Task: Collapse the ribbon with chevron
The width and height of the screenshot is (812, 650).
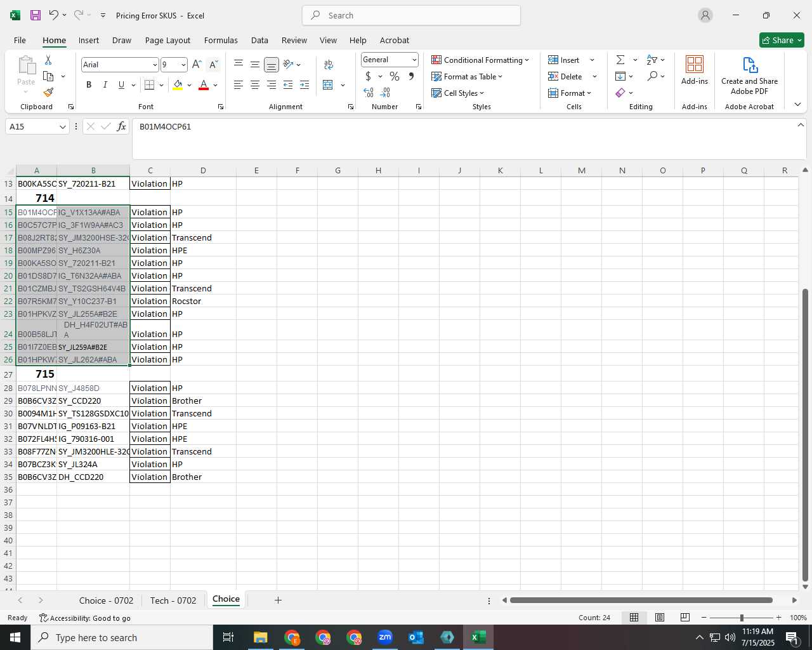Action: coord(797,105)
